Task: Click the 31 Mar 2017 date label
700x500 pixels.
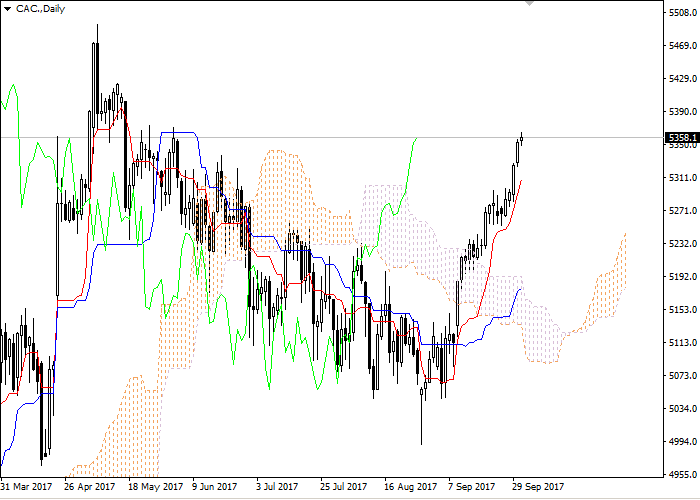Action: coord(26,487)
